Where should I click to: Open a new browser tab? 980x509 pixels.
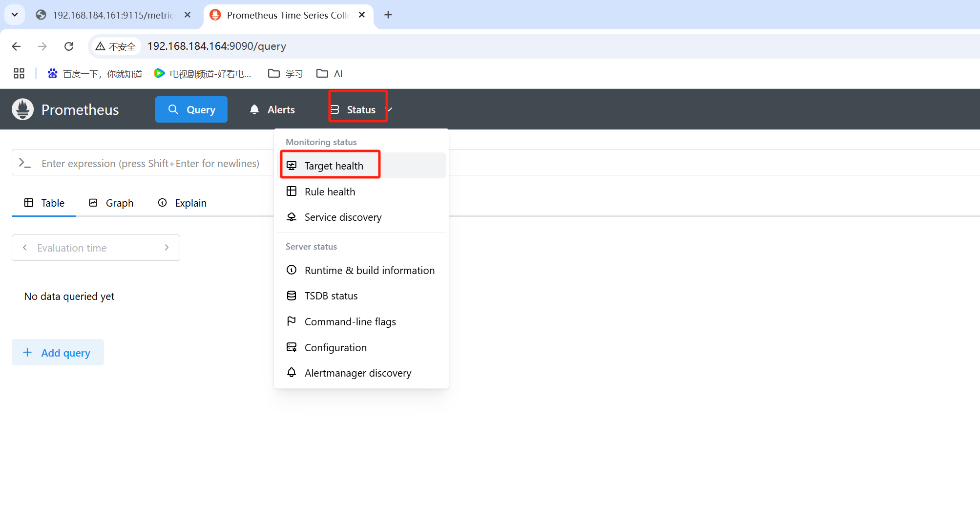(x=388, y=15)
